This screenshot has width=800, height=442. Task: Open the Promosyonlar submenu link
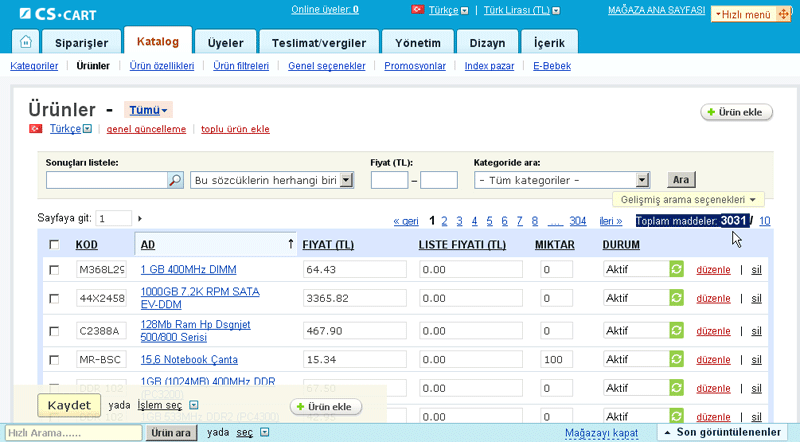415,66
